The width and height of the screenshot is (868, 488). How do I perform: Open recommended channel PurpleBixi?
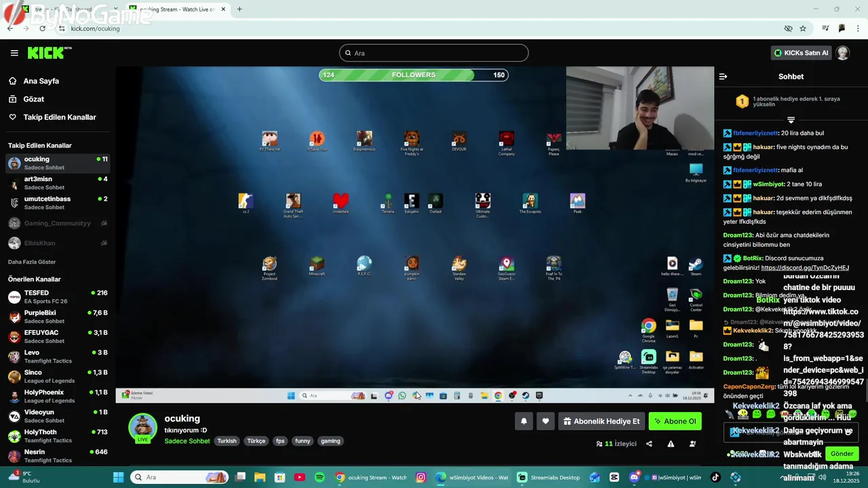(x=58, y=317)
